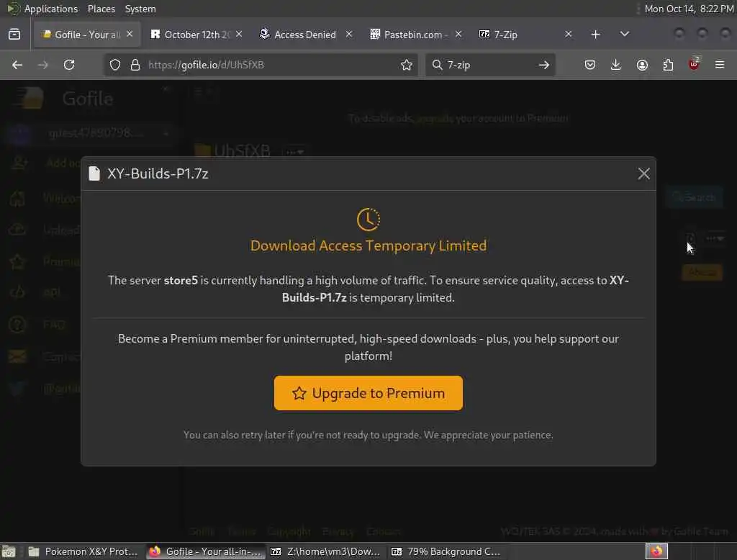The width and height of the screenshot is (737, 560).
Task: Close the Pastebin.com tab
Action: coord(458,34)
